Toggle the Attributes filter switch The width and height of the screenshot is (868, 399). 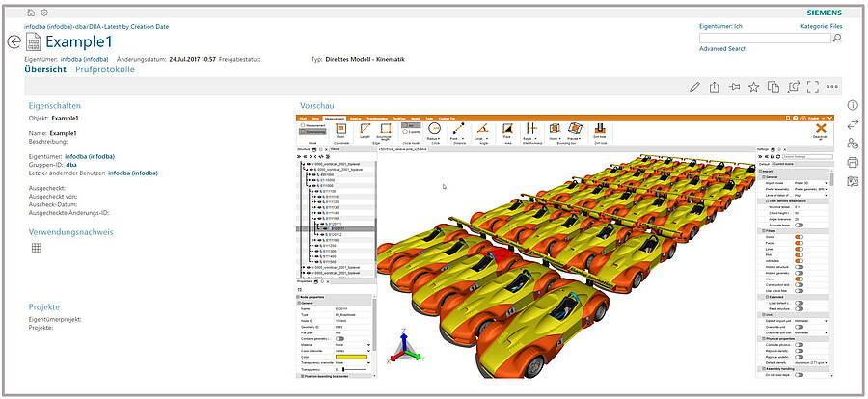click(x=799, y=260)
